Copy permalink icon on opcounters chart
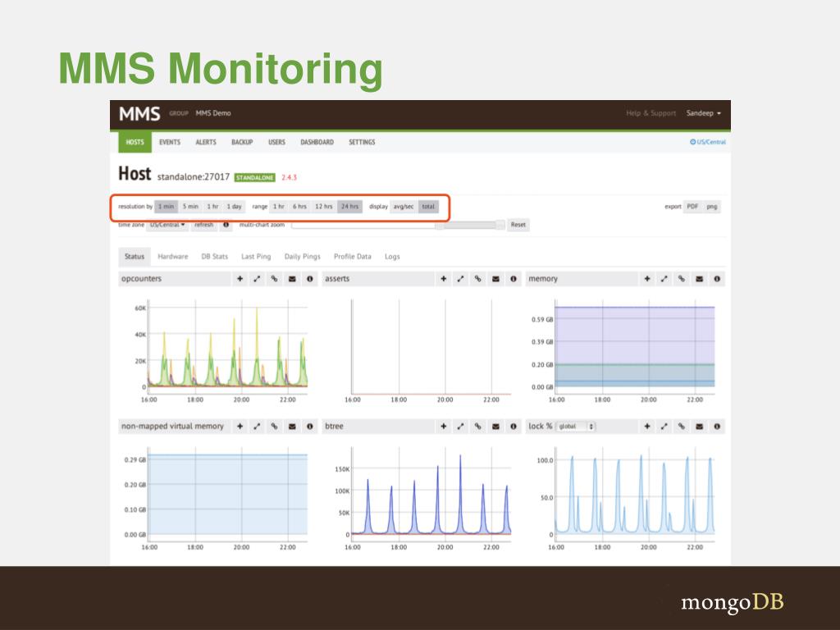Screen dimensions: 840x630 point(274,279)
